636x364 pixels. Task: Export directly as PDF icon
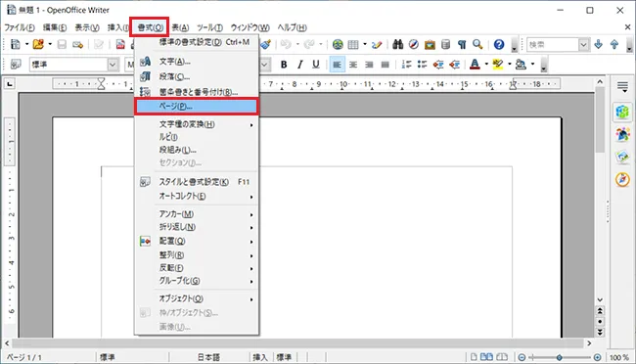pyautogui.click(x=120, y=44)
